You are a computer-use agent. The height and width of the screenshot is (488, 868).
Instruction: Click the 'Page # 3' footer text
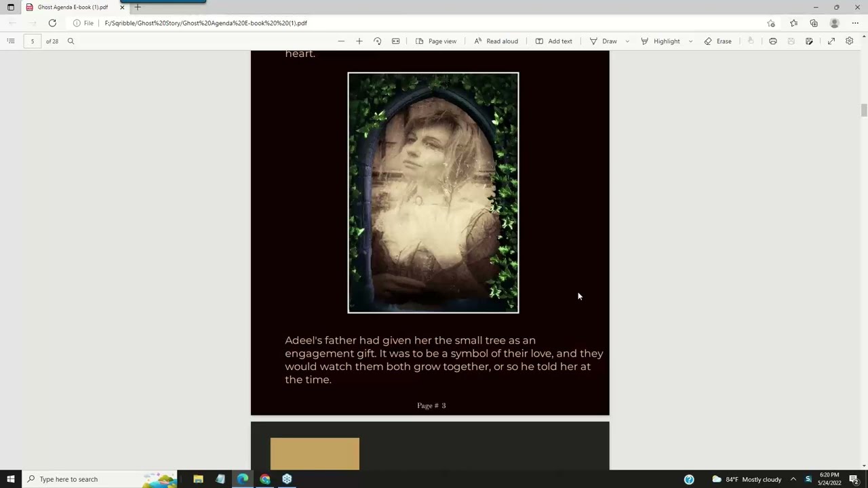[431, 405]
